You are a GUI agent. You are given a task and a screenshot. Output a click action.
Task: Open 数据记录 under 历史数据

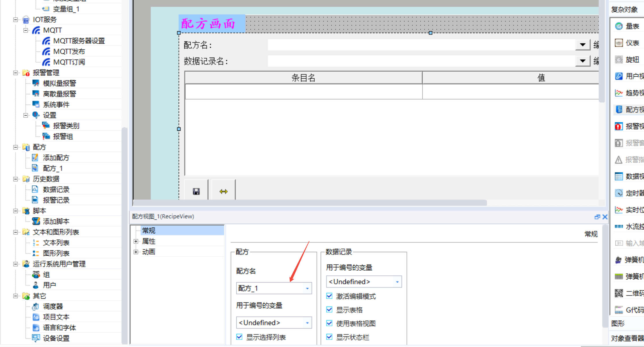click(56, 189)
